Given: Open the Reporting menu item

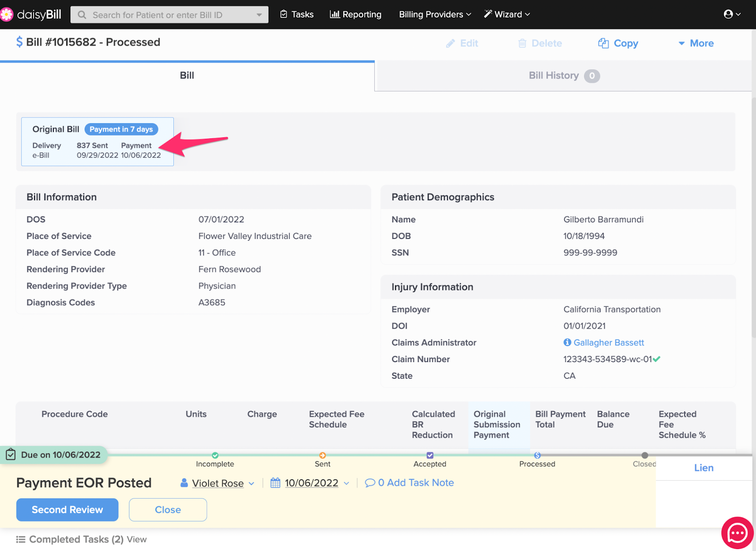Looking at the screenshot, I should (x=356, y=15).
